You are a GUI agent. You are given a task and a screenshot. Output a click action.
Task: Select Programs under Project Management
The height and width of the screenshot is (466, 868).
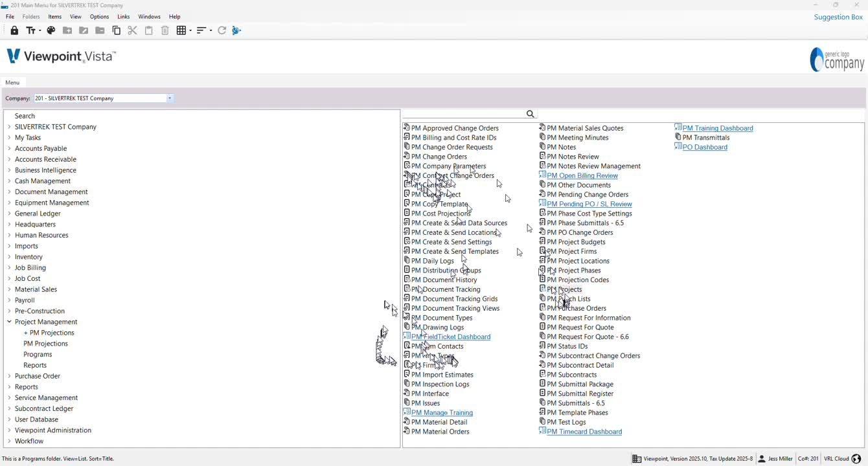[x=38, y=355]
